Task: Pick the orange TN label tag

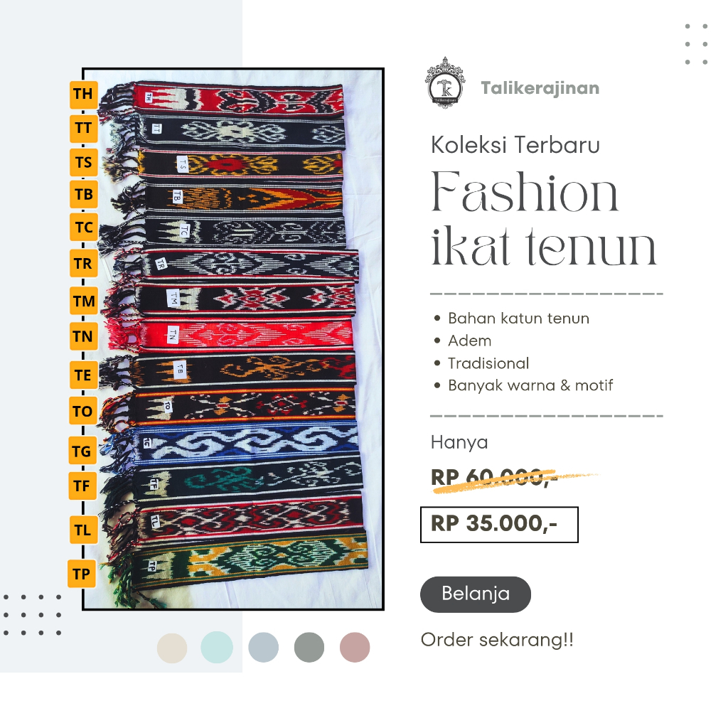Action: [x=84, y=336]
